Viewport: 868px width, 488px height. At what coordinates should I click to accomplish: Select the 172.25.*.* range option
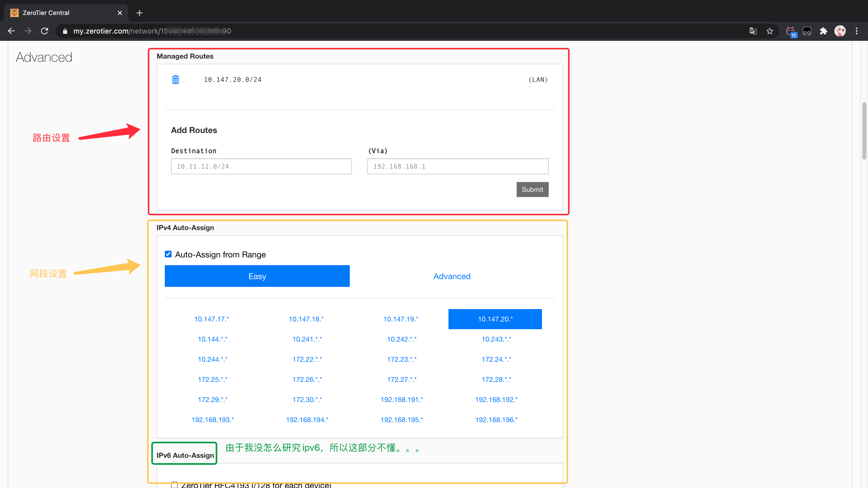212,379
